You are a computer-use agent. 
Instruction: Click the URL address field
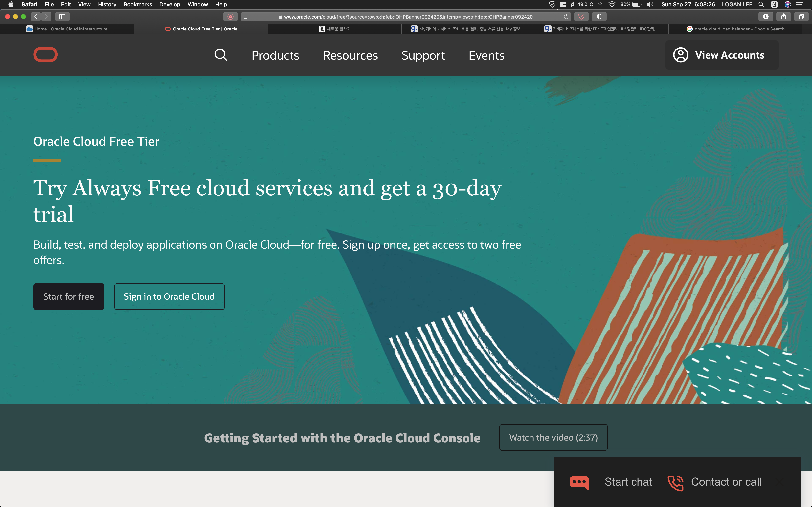coord(408,17)
